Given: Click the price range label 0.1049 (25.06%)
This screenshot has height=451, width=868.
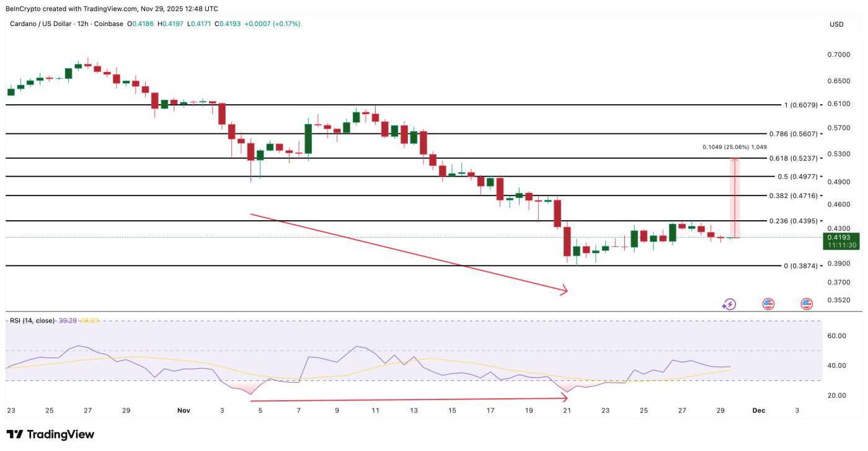Looking at the screenshot, I should (x=726, y=147).
